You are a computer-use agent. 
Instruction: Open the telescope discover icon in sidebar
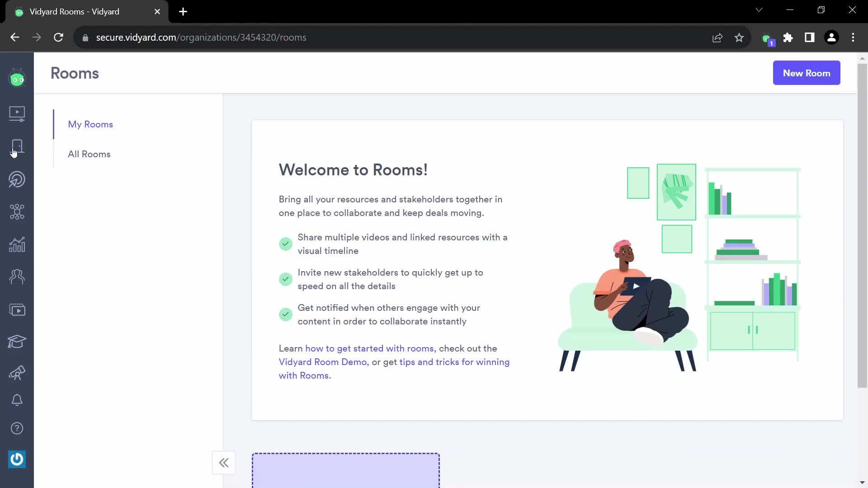click(17, 373)
